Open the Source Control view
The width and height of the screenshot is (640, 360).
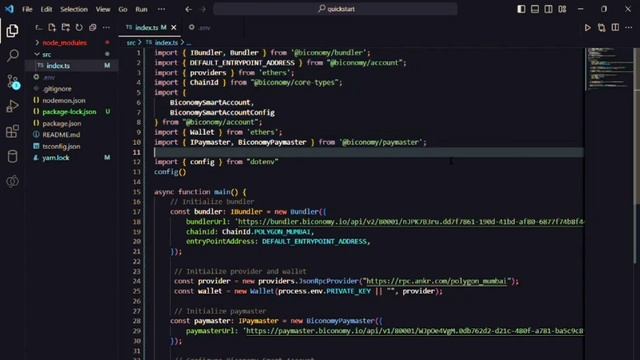pos(13,81)
